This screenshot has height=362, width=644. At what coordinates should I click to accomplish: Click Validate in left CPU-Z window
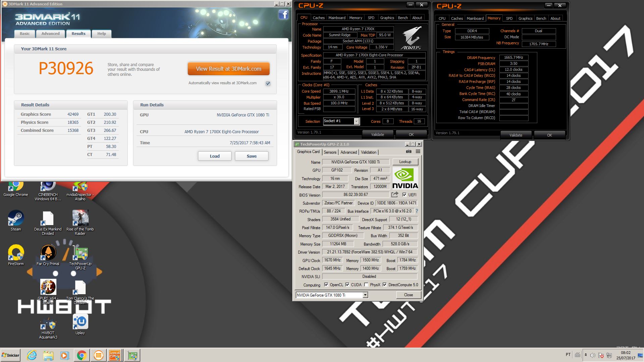pos(378,135)
